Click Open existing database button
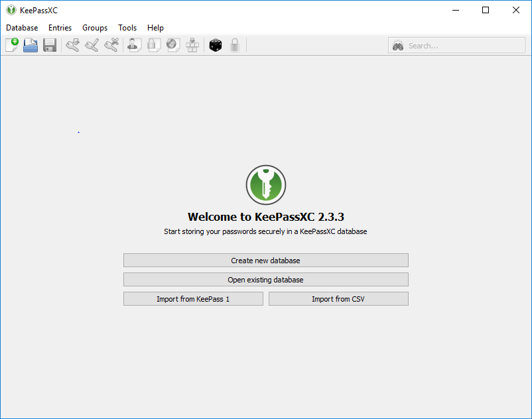532x419 pixels. 265,280
